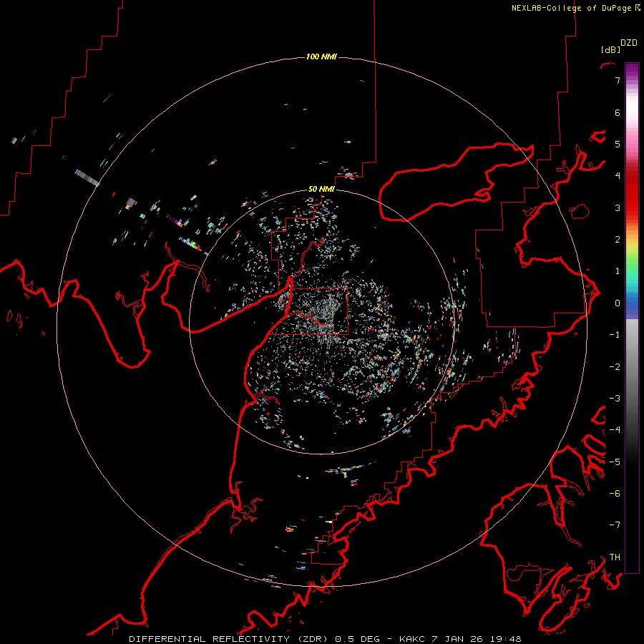Click the red band of the color bar
Image resolution: width=644 pixels, height=644 pixels.
[x=632, y=193]
